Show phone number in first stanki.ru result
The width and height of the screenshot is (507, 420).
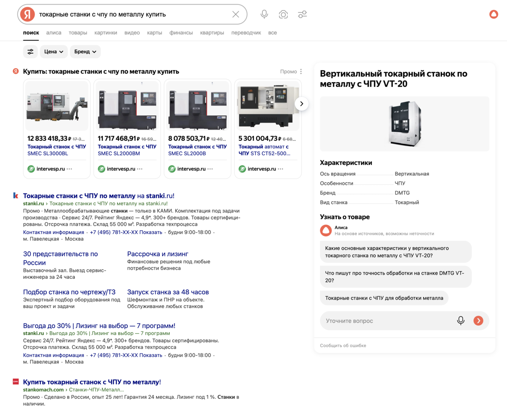click(x=126, y=232)
